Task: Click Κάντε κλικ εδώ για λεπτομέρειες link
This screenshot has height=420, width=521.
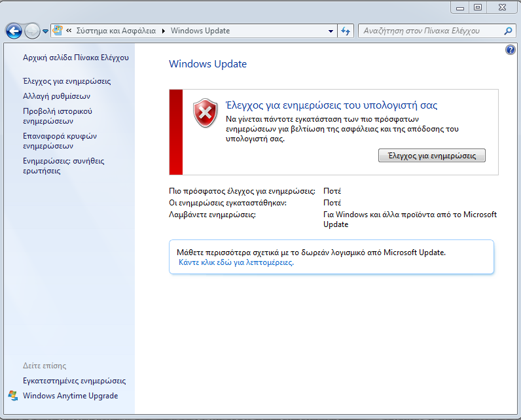Action: [x=236, y=262]
